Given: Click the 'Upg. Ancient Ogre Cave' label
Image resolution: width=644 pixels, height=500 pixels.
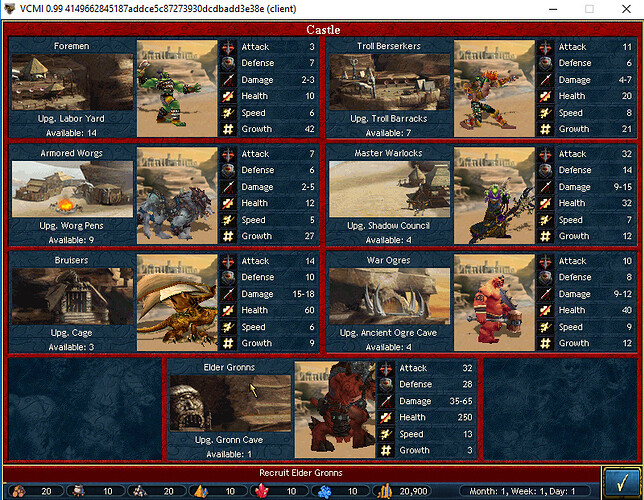Looking at the screenshot, I should click(389, 333).
